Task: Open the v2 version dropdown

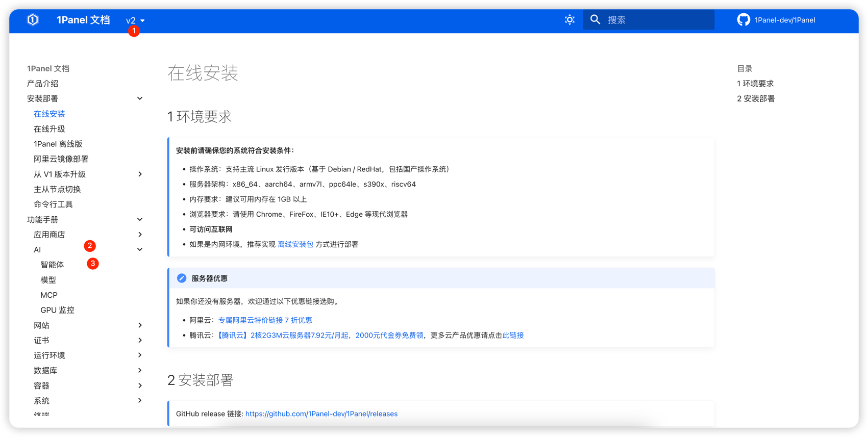Action: pos(135,20)
